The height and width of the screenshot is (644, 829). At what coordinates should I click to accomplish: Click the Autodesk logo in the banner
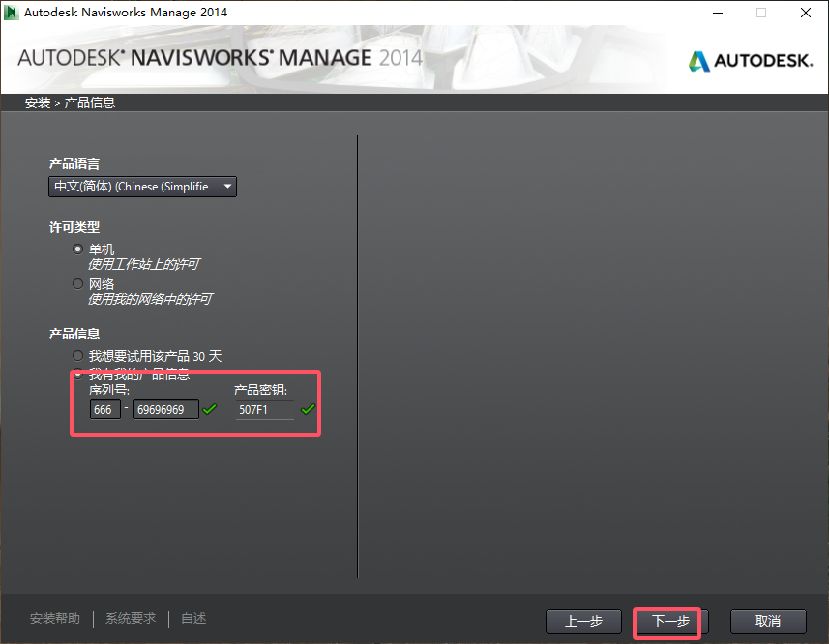[751, 61]
